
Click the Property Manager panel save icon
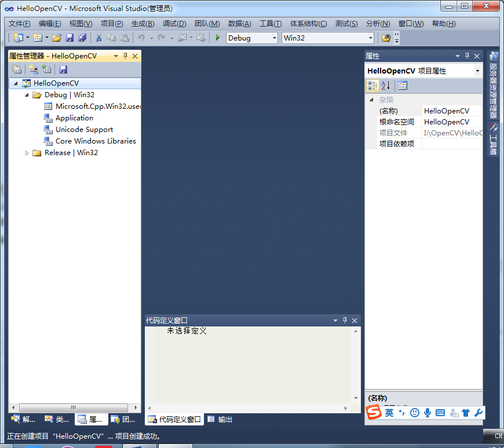click(x=63, y=69)
